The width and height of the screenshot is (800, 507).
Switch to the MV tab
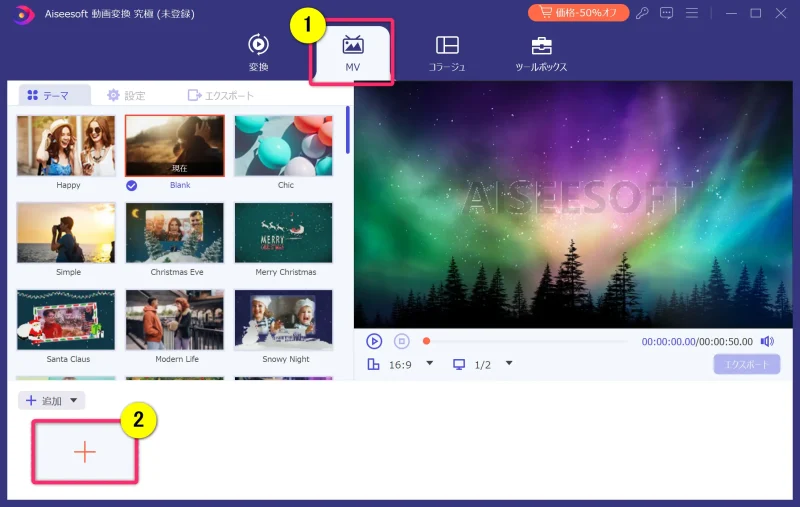pos(353,52)
